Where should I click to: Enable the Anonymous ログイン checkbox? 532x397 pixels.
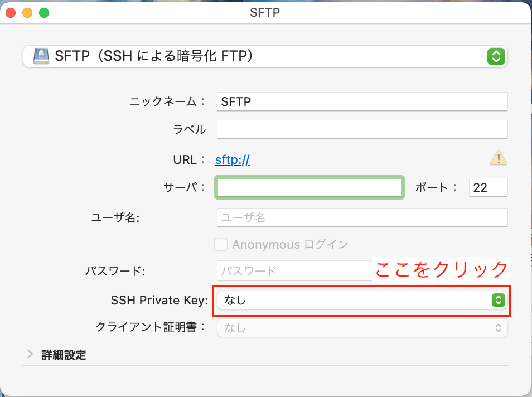pos(221,244)
